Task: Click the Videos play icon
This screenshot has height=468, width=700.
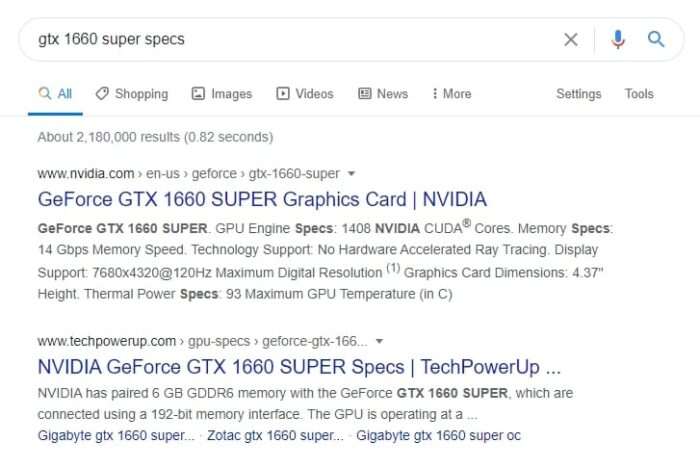Action: click(x=283, y=93)
